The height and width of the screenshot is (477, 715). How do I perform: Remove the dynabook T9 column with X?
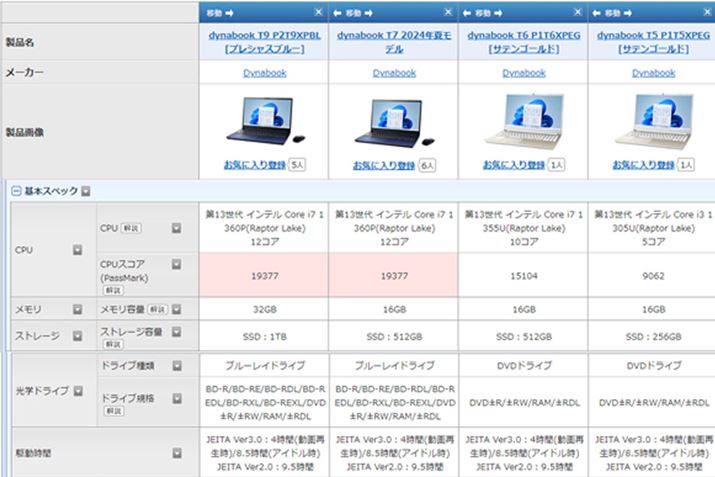tap(318, 12)
